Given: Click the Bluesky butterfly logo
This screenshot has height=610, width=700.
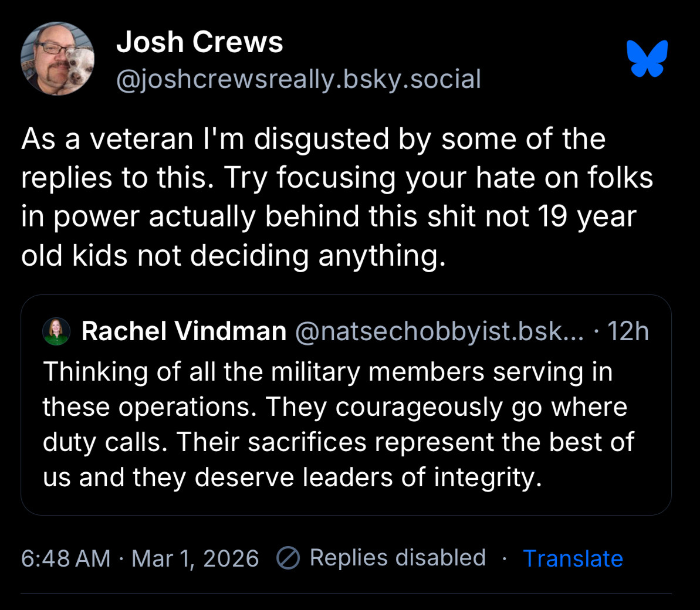Looking at the screenshot, I should point(647,59).
